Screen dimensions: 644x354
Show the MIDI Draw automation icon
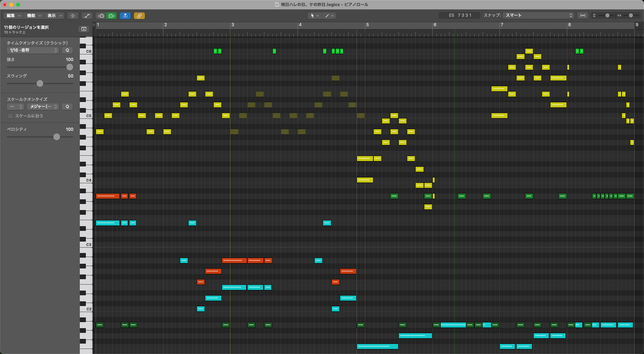[87, 16]
